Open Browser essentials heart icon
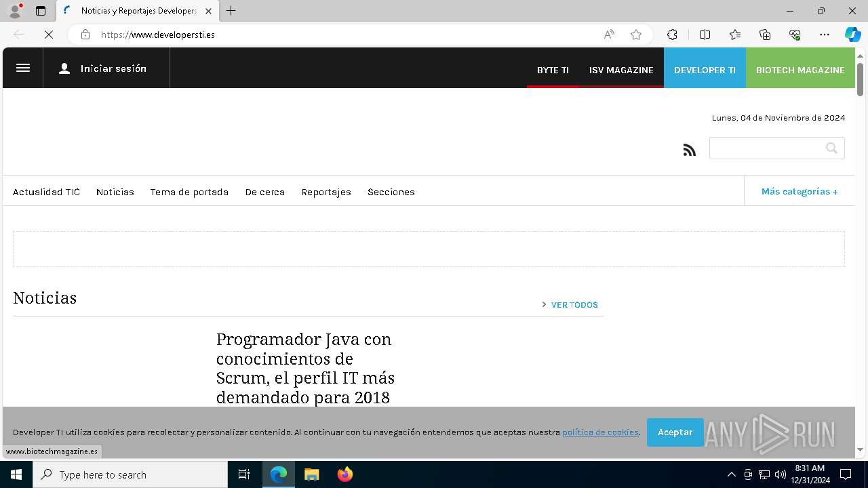The image size is (868, 488). point(795,35)
